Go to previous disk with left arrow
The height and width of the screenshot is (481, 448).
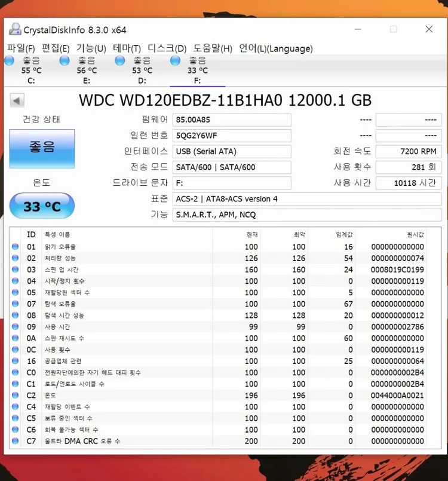tap(17, 100)
